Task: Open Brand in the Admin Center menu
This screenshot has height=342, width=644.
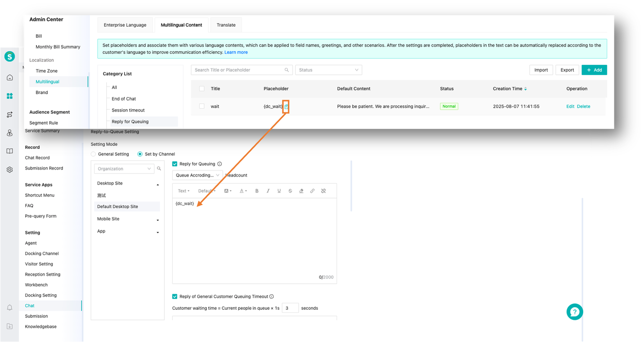Action: (x=42, y=93)
